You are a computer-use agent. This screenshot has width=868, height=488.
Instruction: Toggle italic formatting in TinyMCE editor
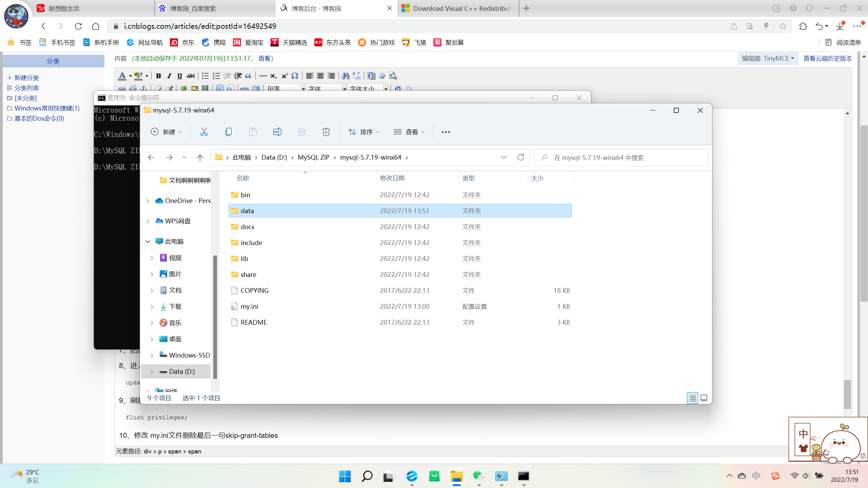(169, 76)
